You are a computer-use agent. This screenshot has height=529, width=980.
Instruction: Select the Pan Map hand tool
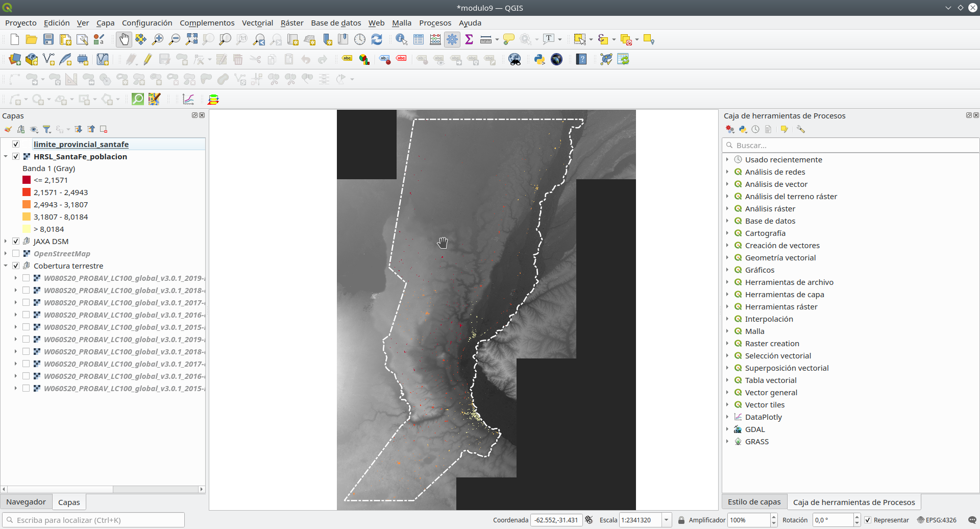pos(124,39)
